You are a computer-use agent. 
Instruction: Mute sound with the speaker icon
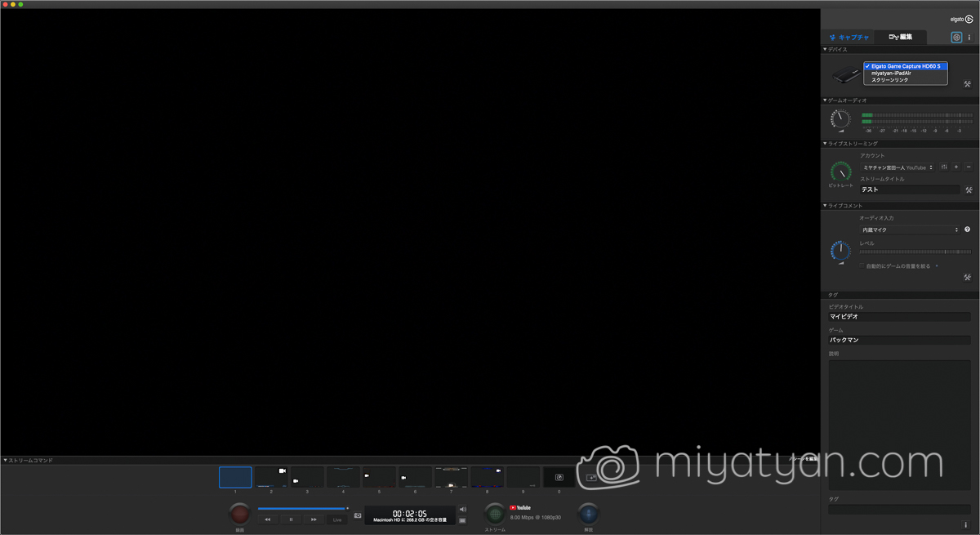click(x=462, y=510)
